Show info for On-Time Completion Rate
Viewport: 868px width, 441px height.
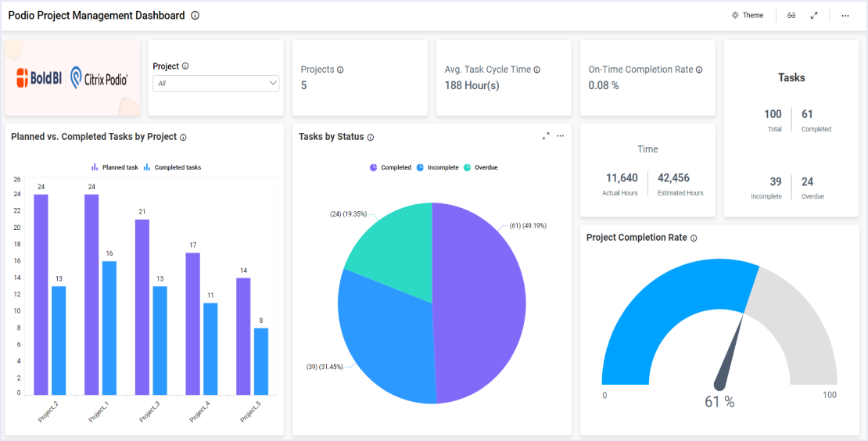click(x=699, y=70)
